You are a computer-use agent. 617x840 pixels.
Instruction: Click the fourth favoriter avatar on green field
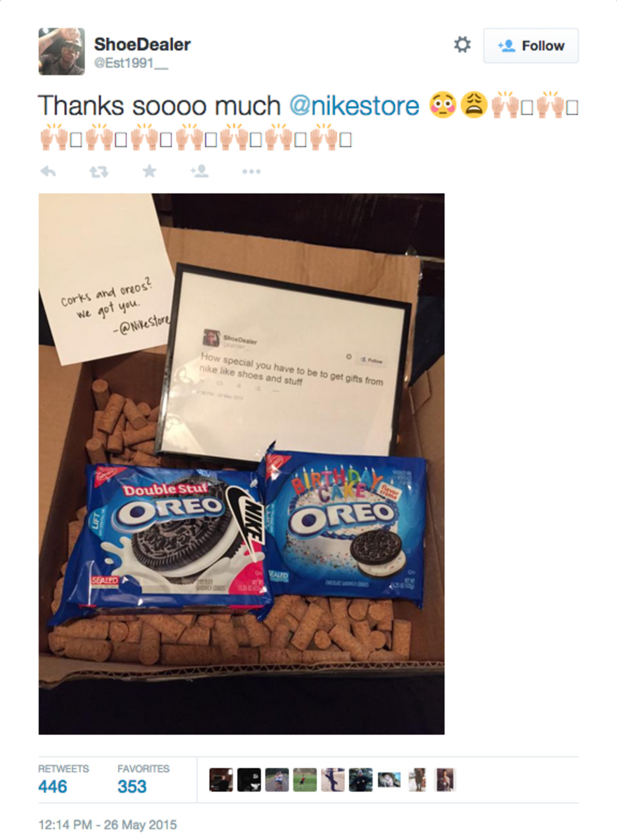pos(305,780)
